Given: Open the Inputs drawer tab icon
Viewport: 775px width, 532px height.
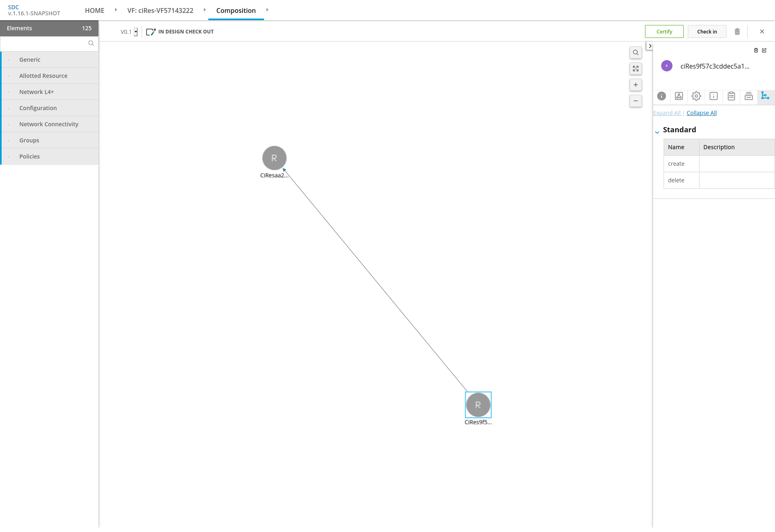Looking at the screenshot, I should pos(748,96).
